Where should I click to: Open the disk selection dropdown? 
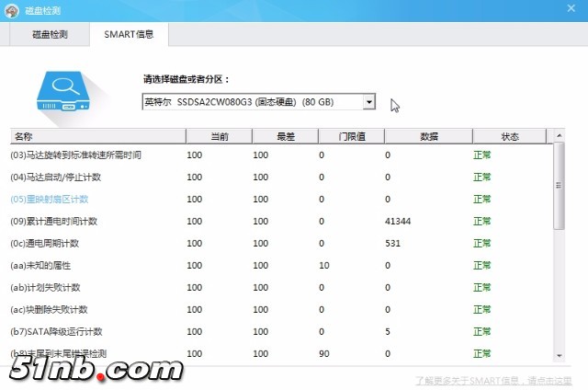(x=258, y=101)
